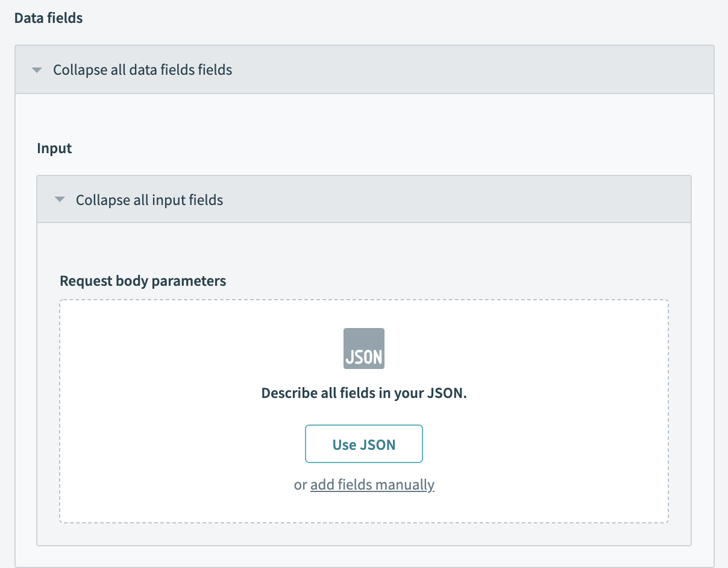Click the Use JSON button
Viewport: 728px width, 568px height.
pyautogui.click(x=364, y=444)
